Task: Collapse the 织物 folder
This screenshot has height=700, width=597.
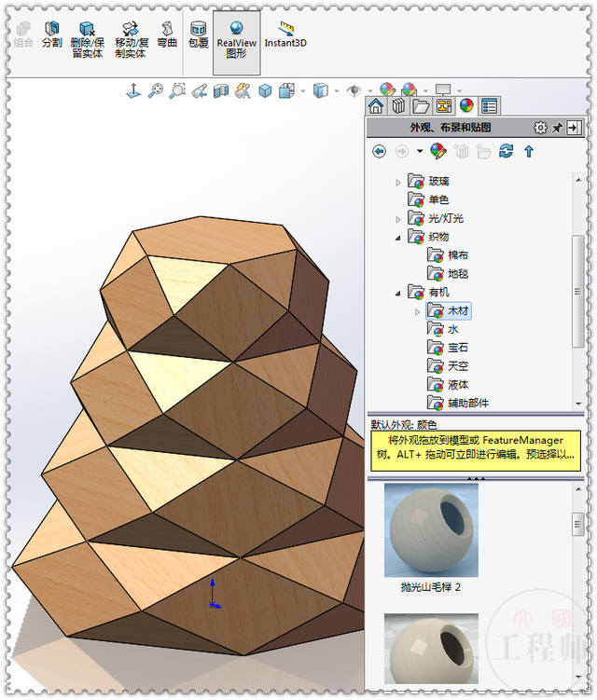Action: click(x=397, y=238)
